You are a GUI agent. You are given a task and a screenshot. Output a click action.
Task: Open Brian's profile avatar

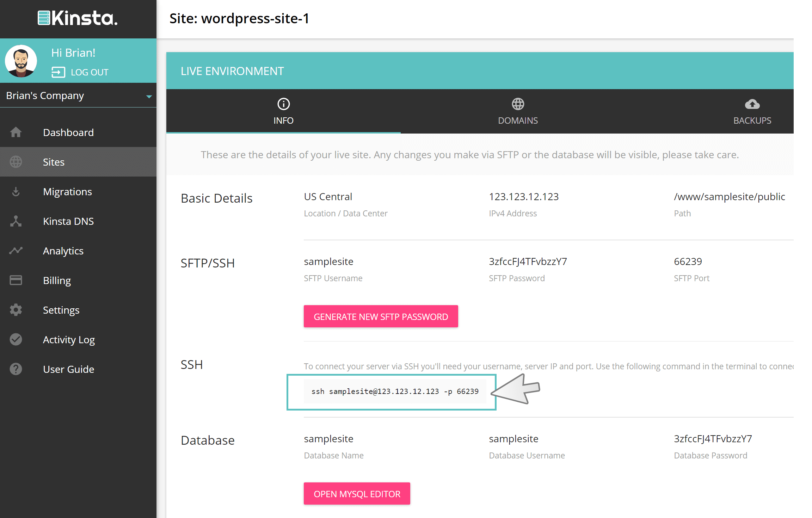(21, 61)
